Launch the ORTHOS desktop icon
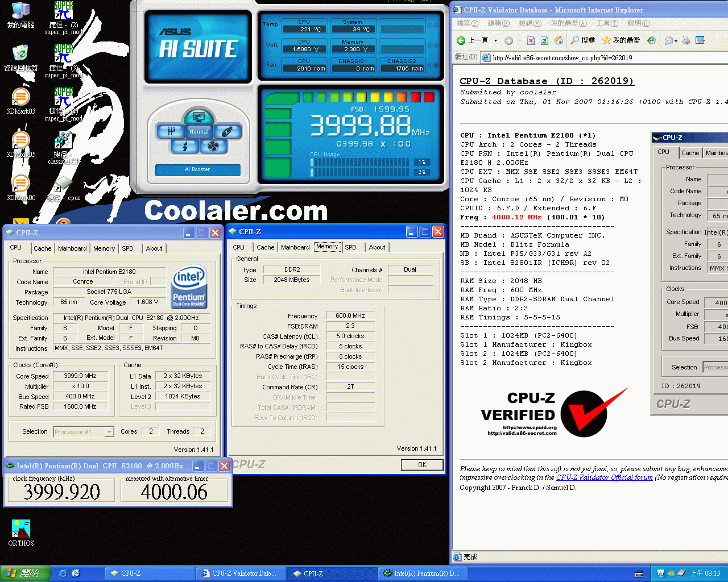The width and height of the screenshot is (728, 582). (x=20, y=533)
